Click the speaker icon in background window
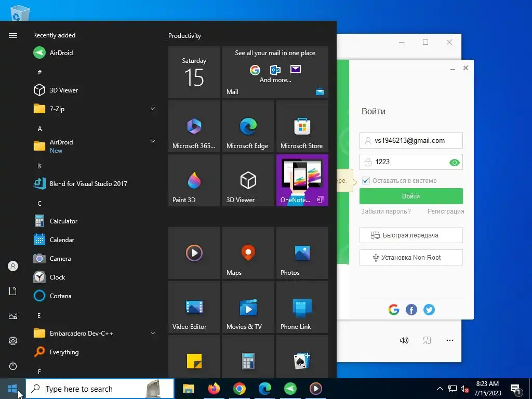Screen dimensions: 532x399 [x=404, y=340]
